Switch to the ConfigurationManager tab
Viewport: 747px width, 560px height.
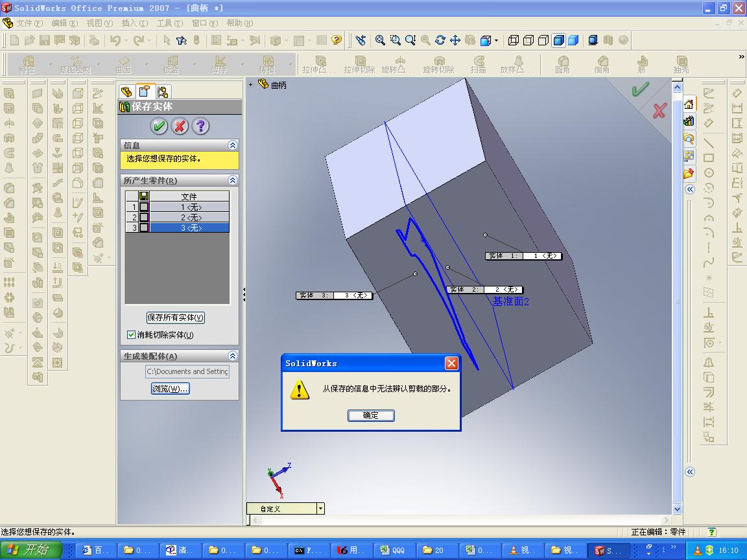(x=163, y=91)
